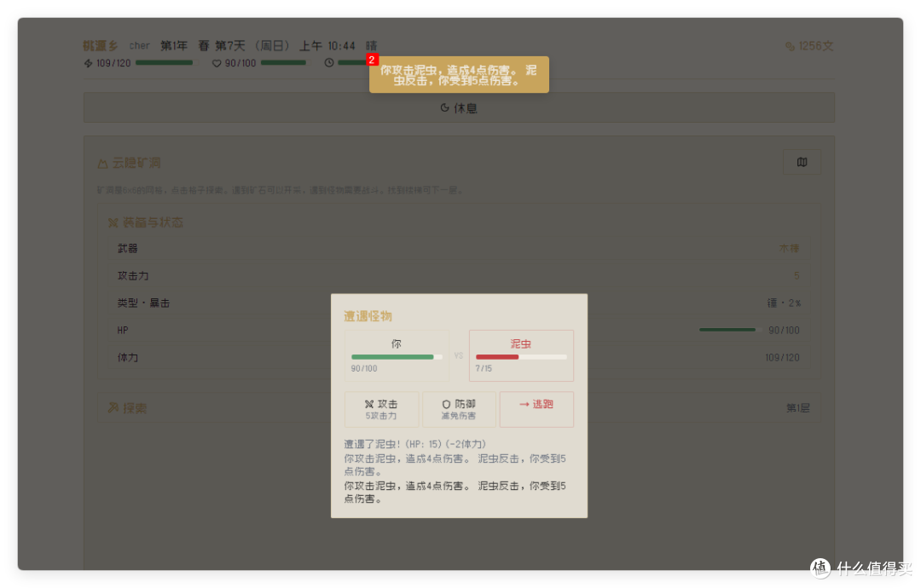Screen dimensions: 921x588
Task: Click the 遭遇怪物 dialog title
Action: click(368, 316)
